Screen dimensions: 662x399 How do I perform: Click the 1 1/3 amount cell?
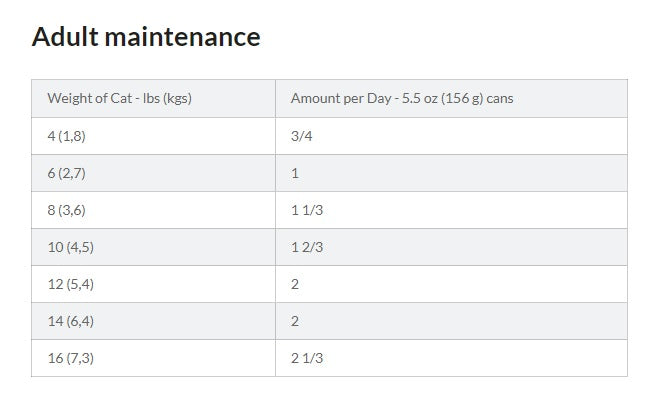(451, 210)
